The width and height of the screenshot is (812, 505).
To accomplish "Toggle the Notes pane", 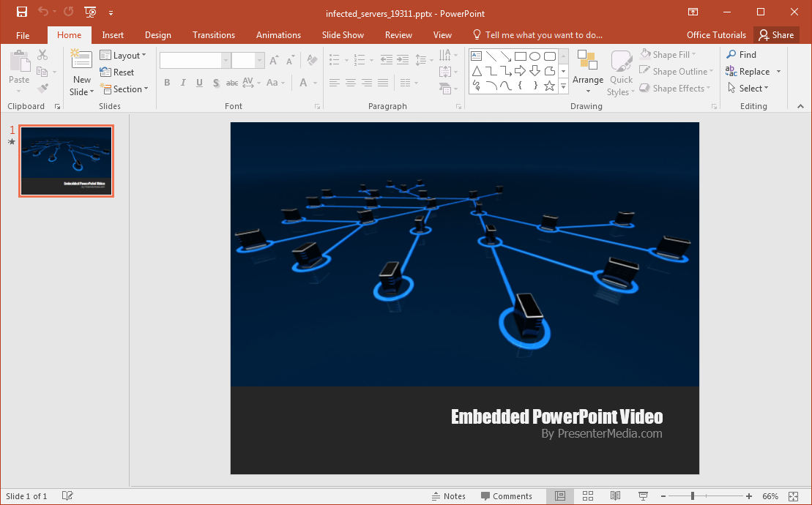I will 448,496.
